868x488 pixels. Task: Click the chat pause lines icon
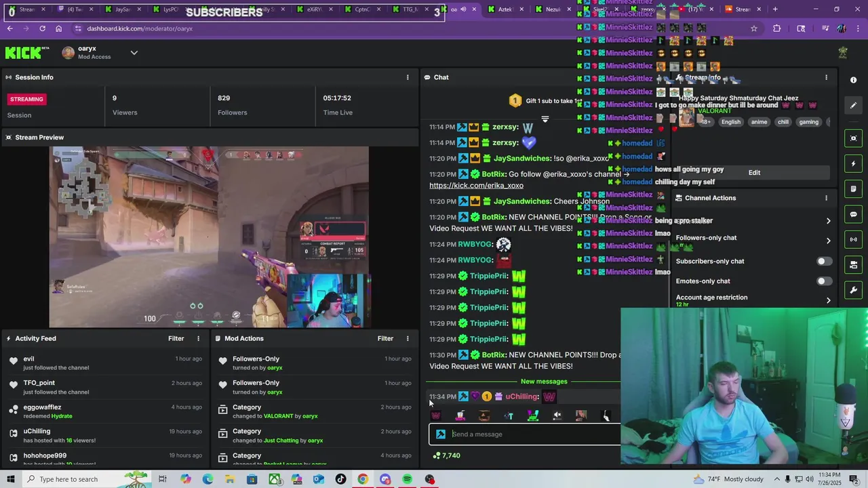545,119
